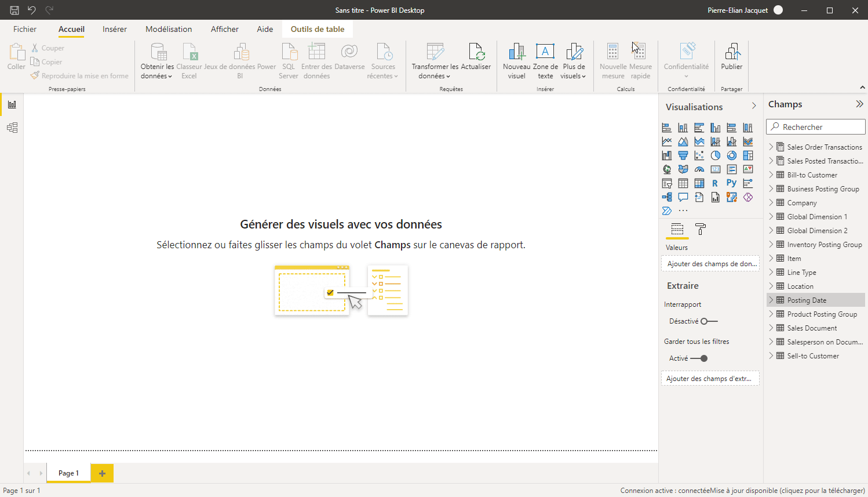Choose the ArcGIS Maps visual
Screen dimensions: 868x497
(732, 197)
